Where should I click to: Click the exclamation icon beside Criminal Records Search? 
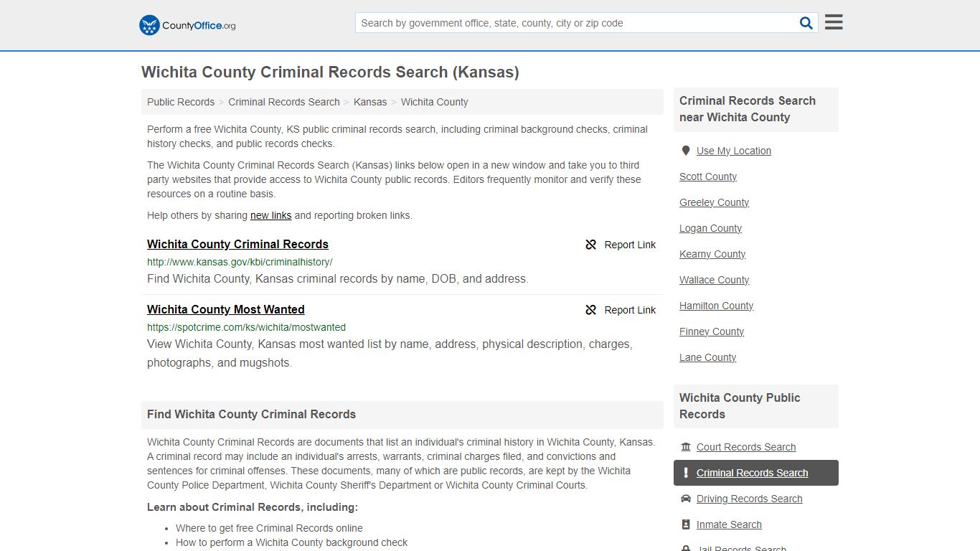[x=686, y=473]
